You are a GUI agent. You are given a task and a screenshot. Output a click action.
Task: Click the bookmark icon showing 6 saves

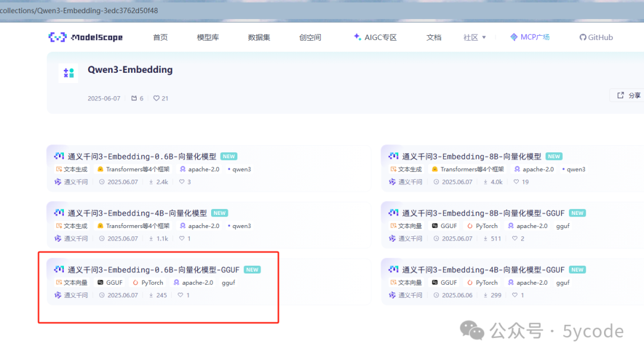point(133,98)
